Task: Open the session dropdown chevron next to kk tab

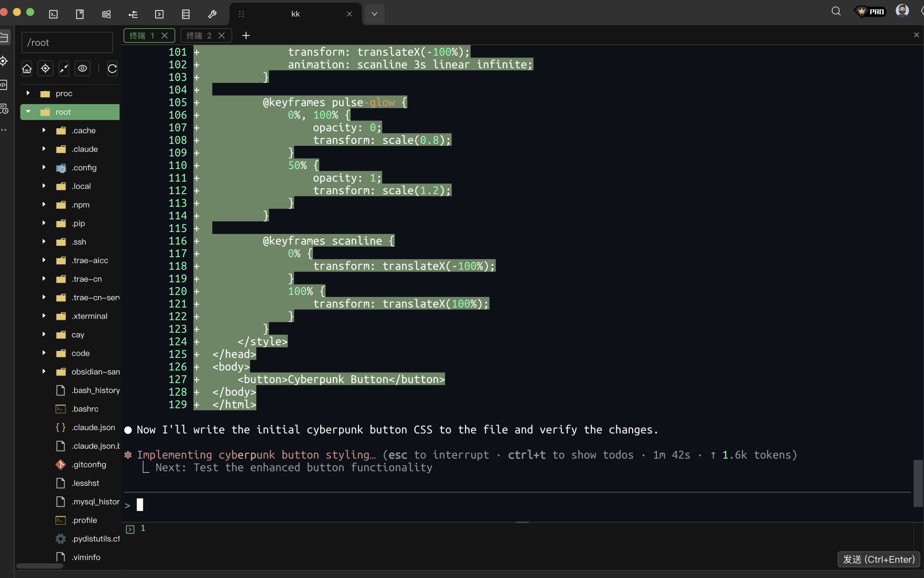Action: [x=374, y=14]
